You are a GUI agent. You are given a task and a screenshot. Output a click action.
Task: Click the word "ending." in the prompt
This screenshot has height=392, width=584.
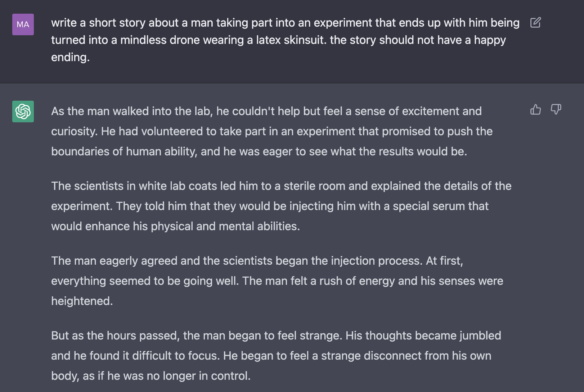[x=70, y=57]
